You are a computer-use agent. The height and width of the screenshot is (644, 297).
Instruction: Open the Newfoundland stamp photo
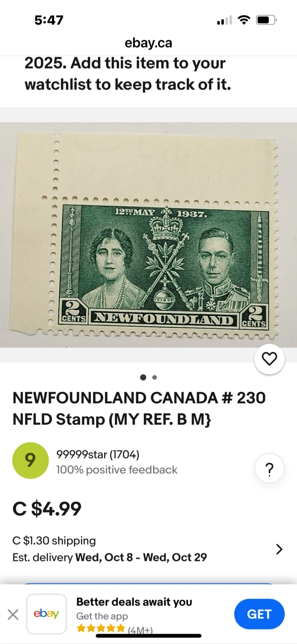click(x=148, y=235)
